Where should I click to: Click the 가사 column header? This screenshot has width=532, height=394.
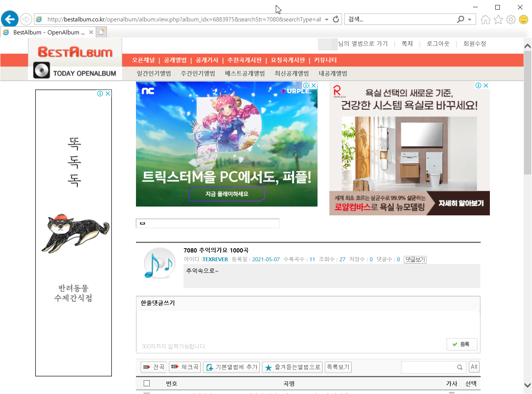click(452, 383)
